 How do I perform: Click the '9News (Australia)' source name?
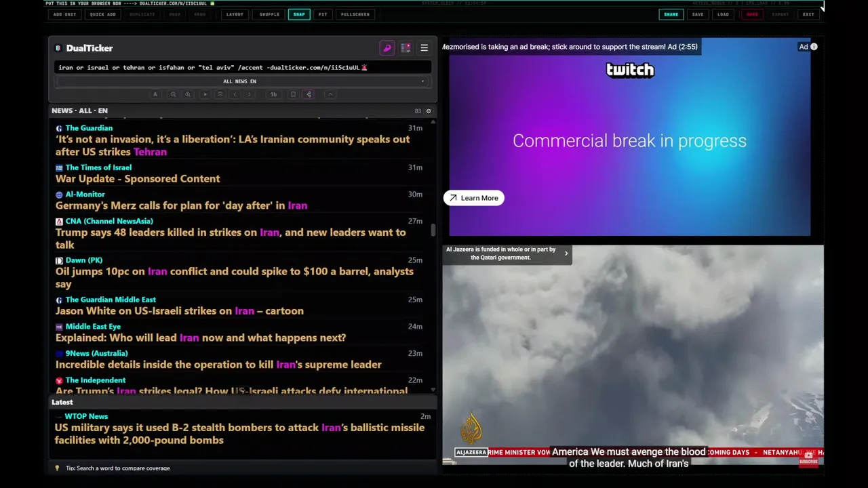click(x=96, y=353)
